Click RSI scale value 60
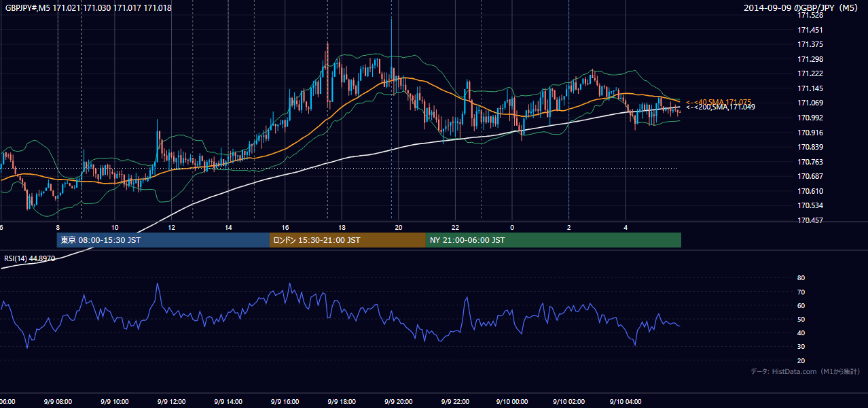 click(x=801, y=305)
